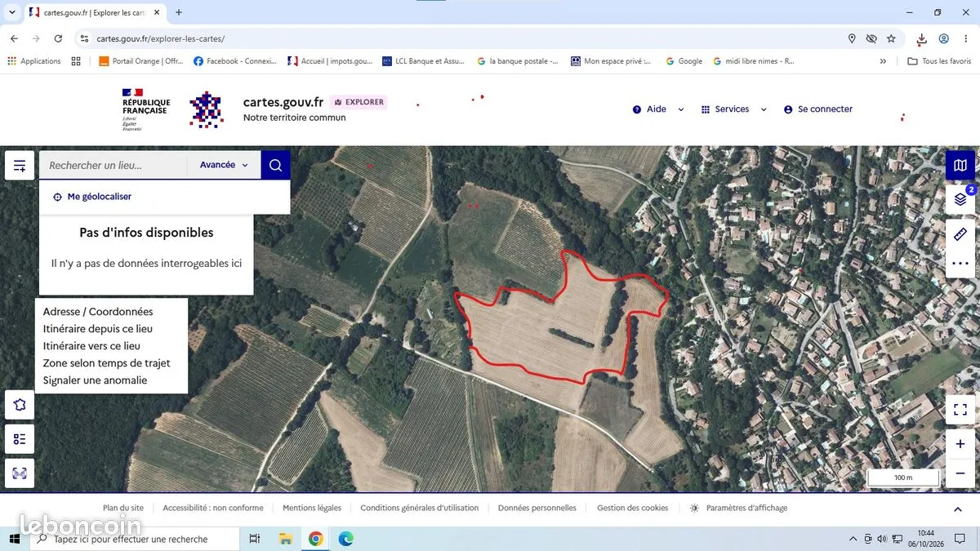Open the Portail Orange bookmark
The width and height of the screenshot is (980, 551).
(x=141, y=61)
